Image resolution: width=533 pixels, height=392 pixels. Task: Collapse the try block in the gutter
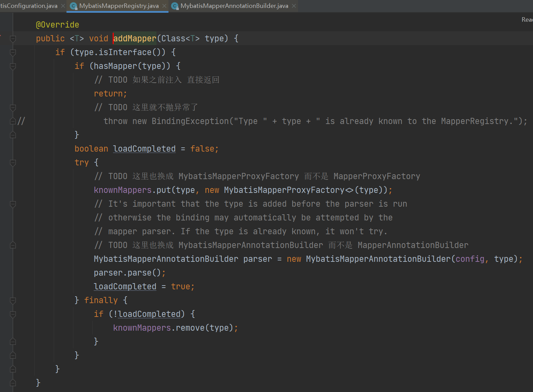pos(13,163)
